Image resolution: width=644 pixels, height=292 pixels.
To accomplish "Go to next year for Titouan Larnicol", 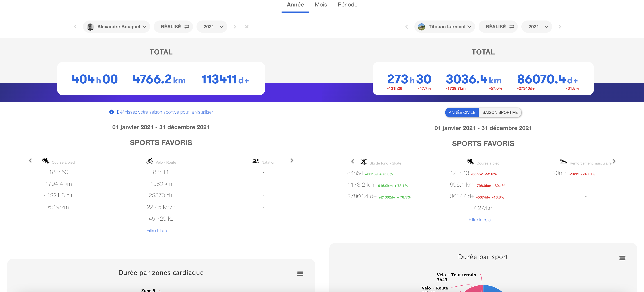I will coord(560,26).
